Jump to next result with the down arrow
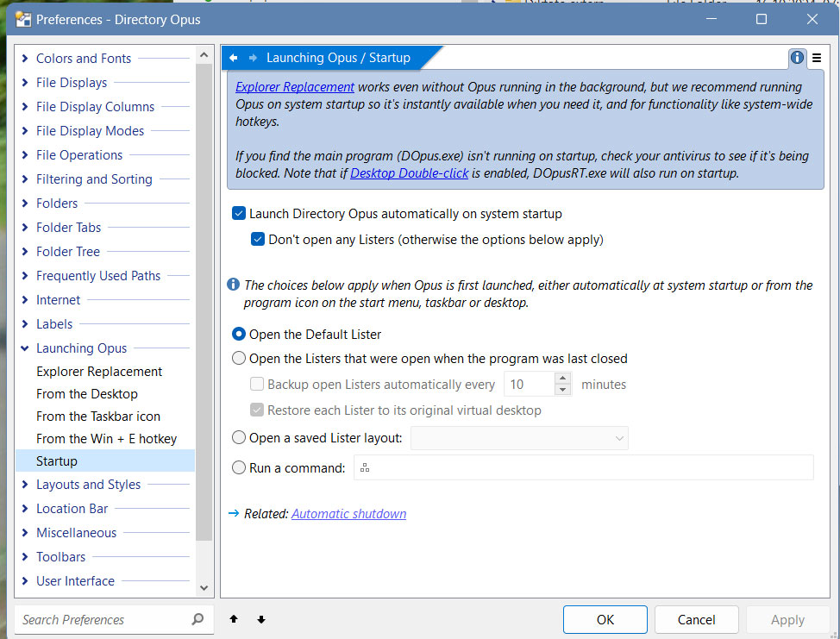The height and width of the screenshot is (639, 840). pos(261,620)
